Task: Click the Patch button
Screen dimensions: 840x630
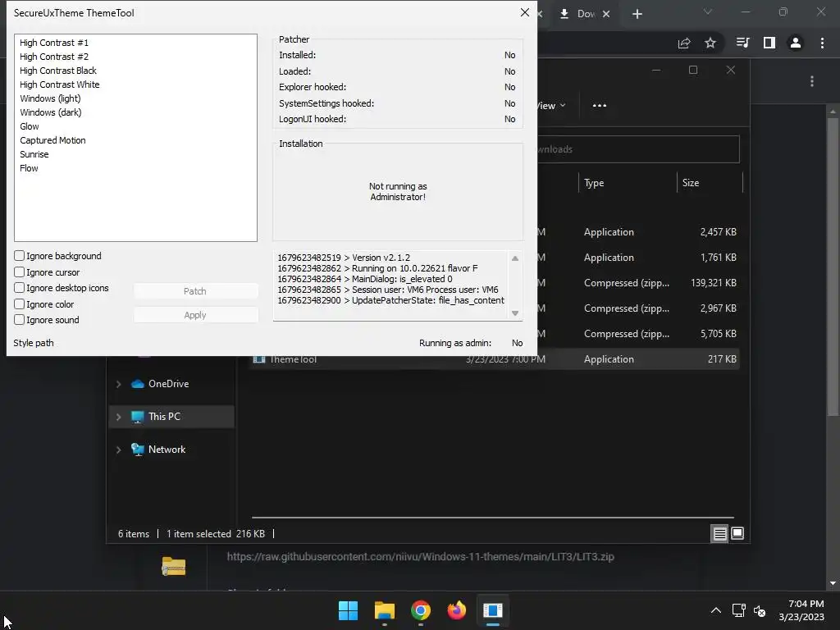Action: click(195, 291)
